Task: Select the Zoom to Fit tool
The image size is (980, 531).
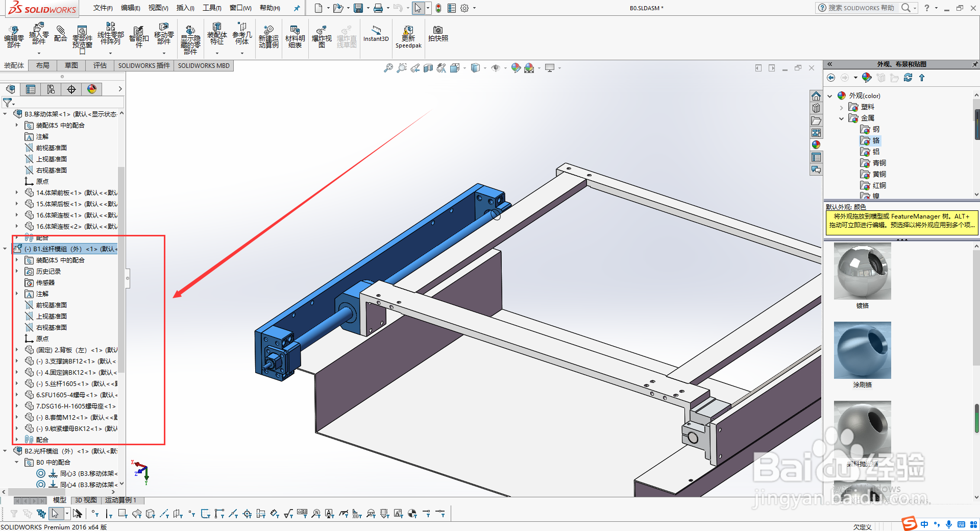Action: click(388, 67)
